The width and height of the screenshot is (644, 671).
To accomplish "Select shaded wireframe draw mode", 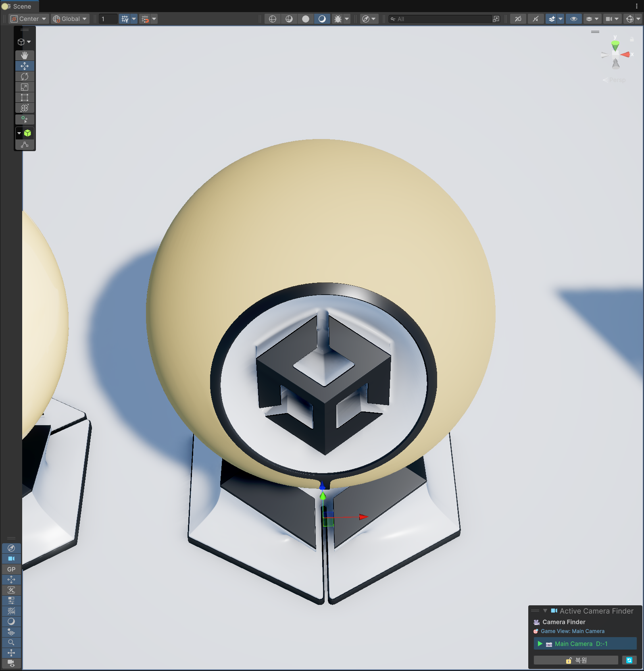I will tap(289, 19).
